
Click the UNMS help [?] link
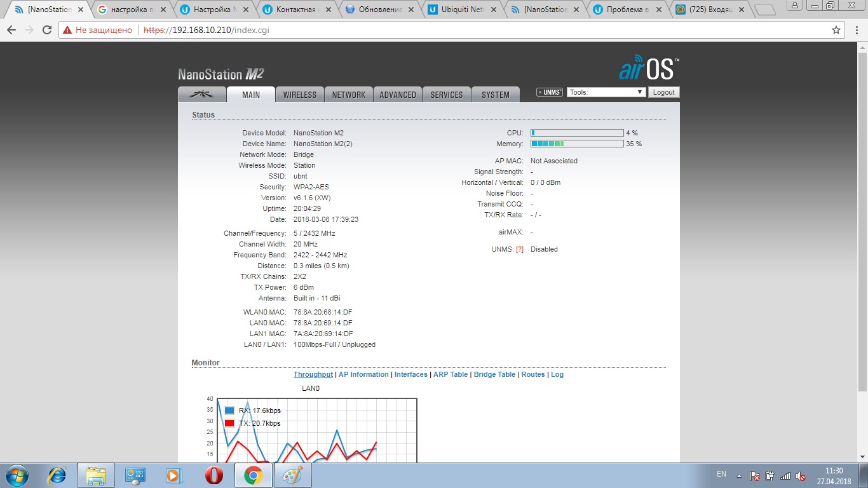tap(519, 249)
